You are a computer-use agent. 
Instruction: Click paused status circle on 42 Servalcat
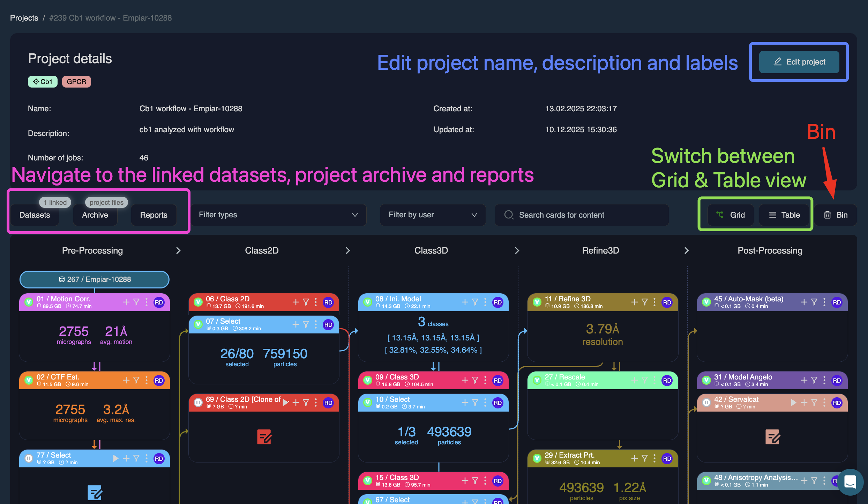click(x=706, y=403)
